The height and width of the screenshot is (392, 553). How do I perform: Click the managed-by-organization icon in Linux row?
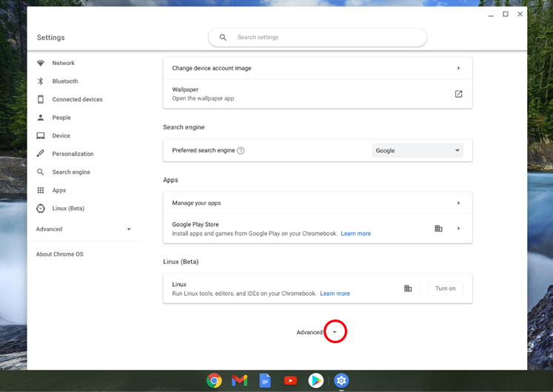(x=408, y=288)
